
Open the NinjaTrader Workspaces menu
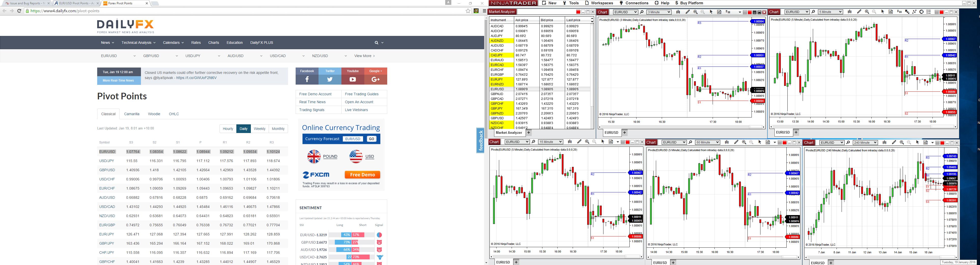[x=599, y=3]
